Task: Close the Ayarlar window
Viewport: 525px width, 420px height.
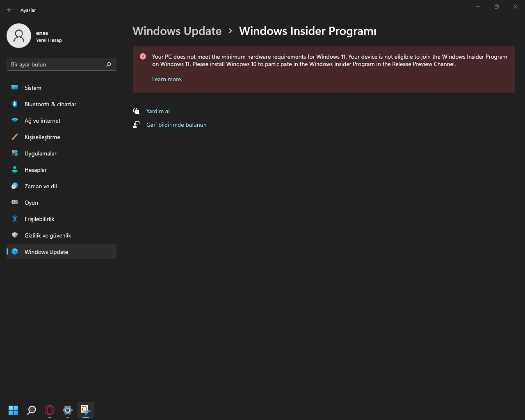Action: click(516, 7)
